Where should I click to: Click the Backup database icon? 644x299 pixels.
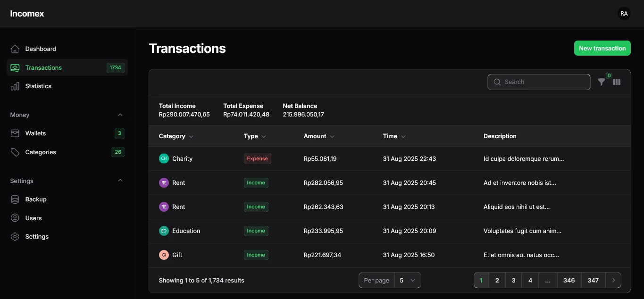coord(15,199)
